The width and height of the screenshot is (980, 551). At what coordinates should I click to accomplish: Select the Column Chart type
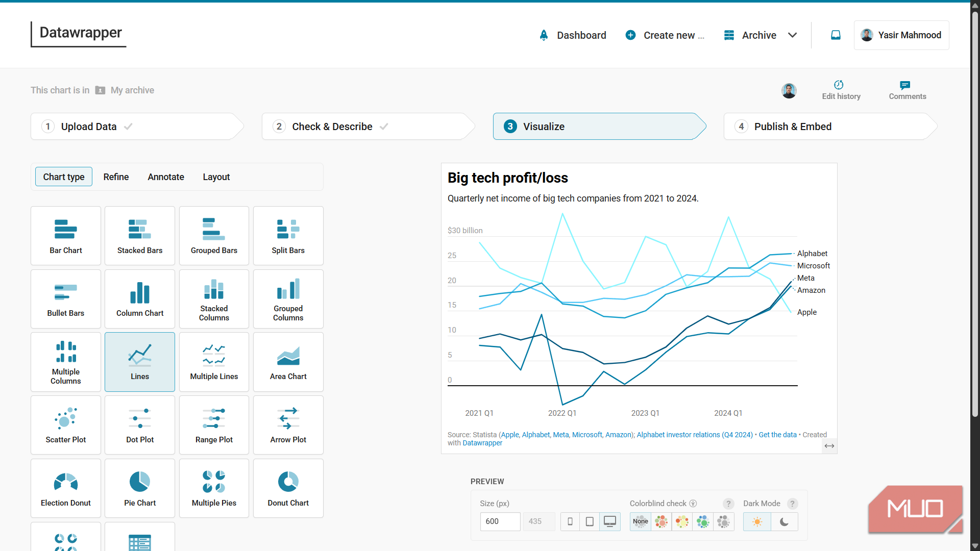140,299
